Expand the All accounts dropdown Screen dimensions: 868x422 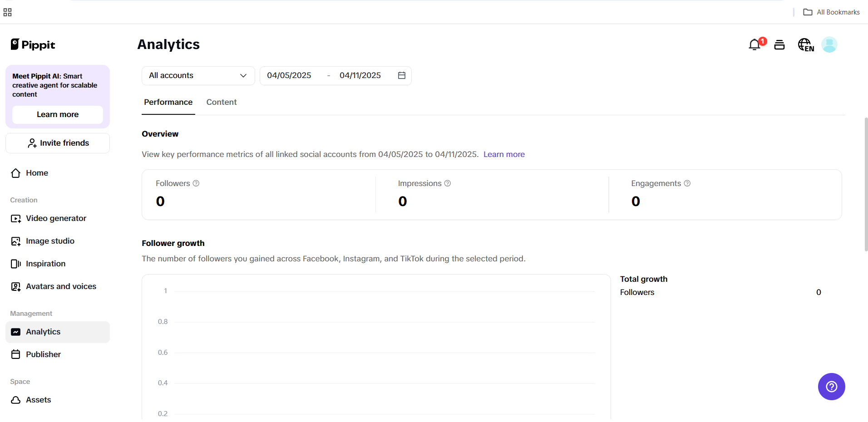tap(197, 75)
